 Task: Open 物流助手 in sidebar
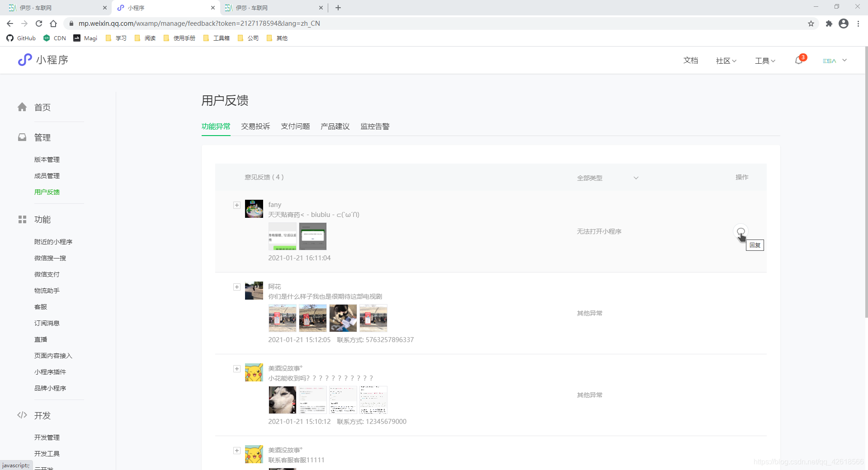pyautogui.click(x=47, y=291)
